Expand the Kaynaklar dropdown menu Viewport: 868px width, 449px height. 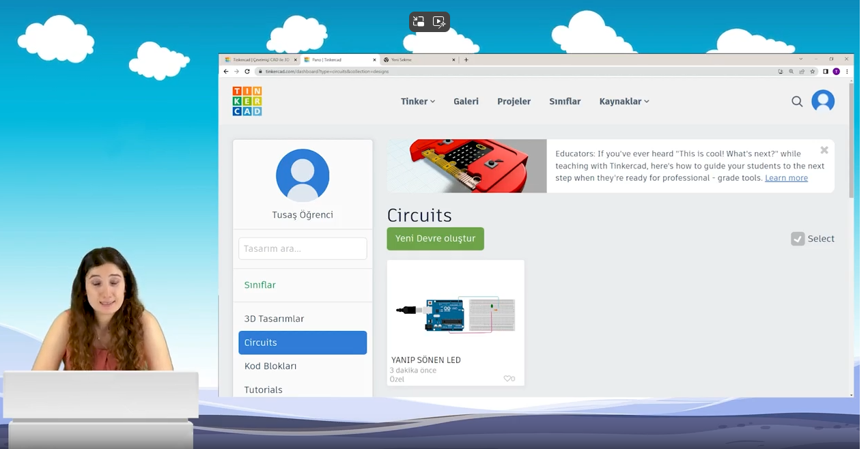tap(623, 101)
